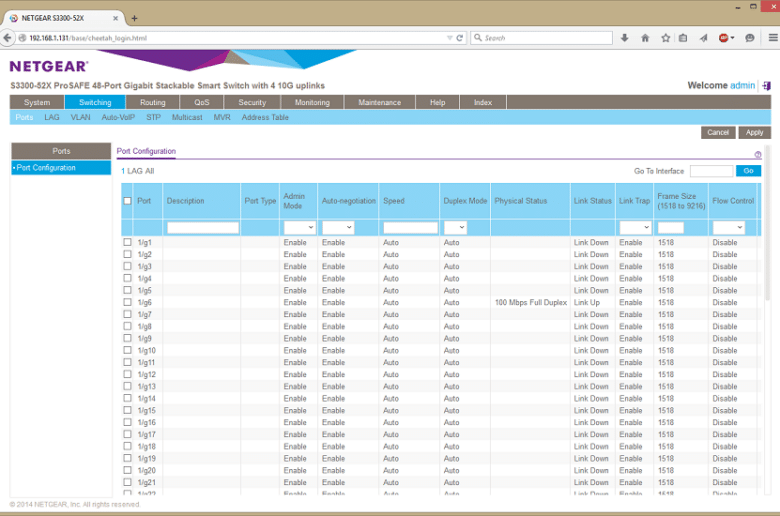Click the chat bubble toolbar icon
Image resolution: width=780 pixels, height=516 pixels.
750,38
